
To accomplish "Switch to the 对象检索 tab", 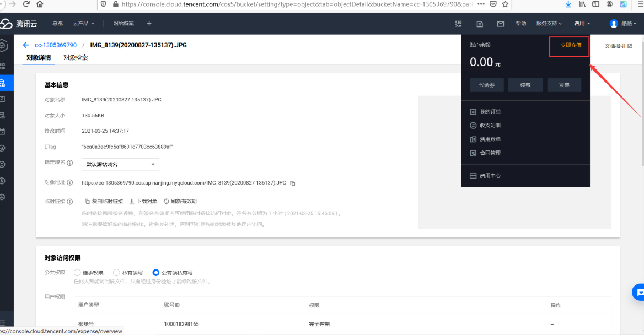I will 76,57.
